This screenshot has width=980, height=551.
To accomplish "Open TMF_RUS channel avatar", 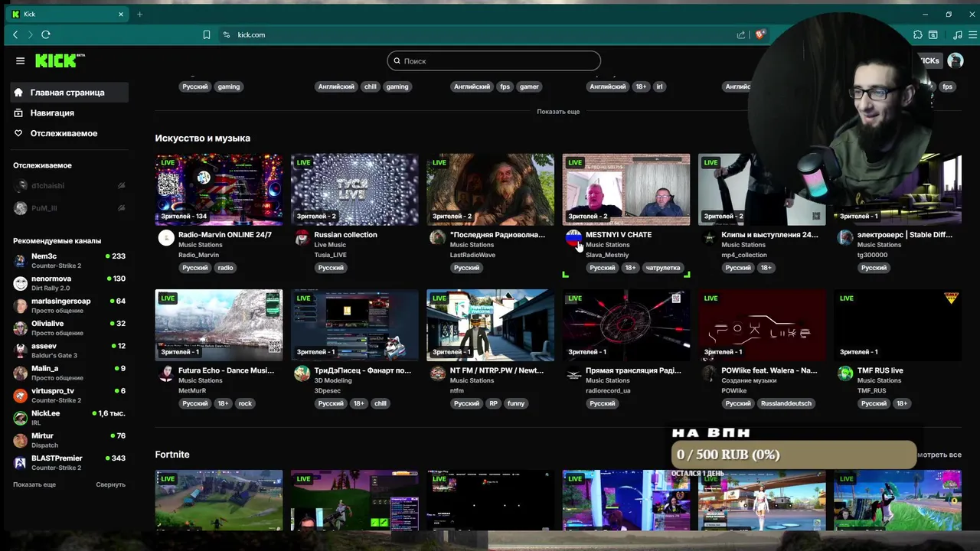I will tap(844, 373).
